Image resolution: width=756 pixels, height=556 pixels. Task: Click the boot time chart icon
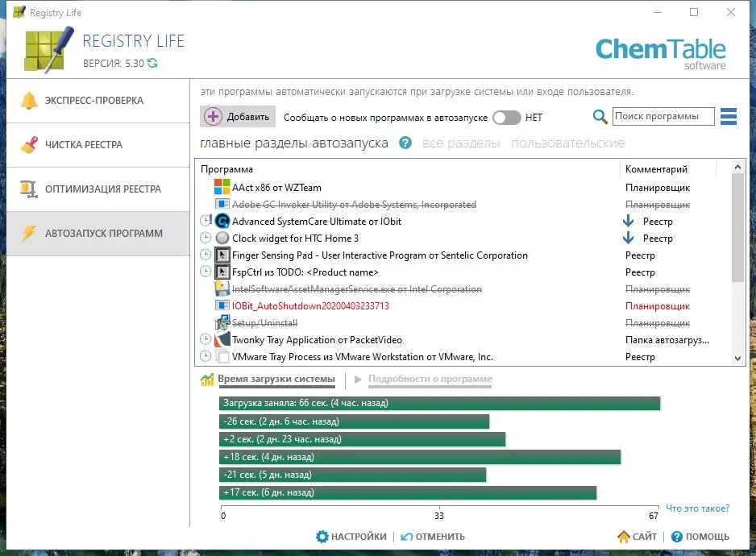click(x=207, y=380)
